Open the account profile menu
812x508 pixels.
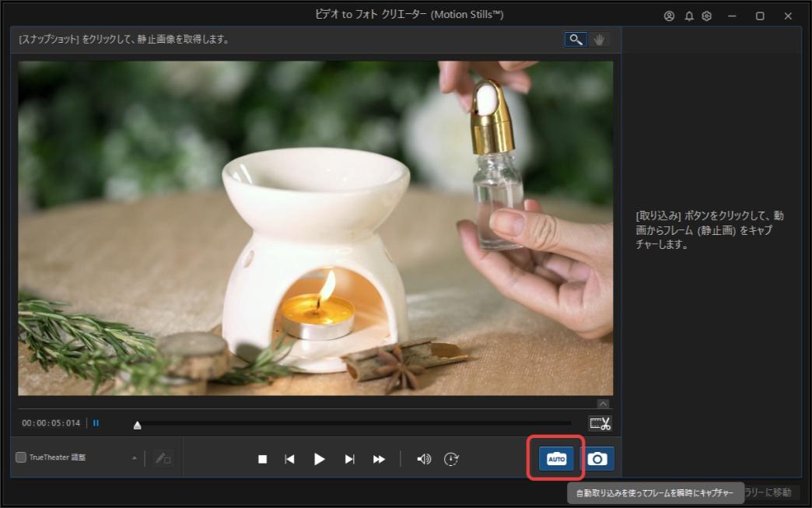click(x=669, y=15)
